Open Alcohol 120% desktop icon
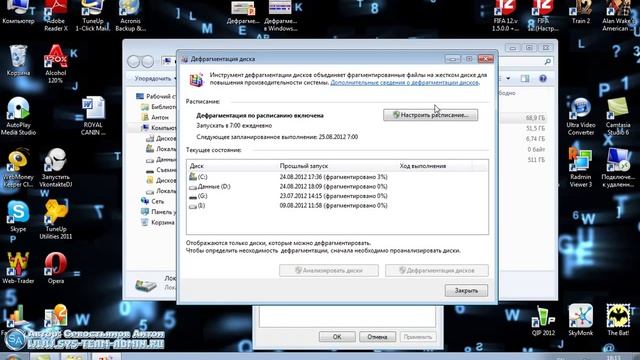This screenshot has height=360, width=640. [56, 64]
